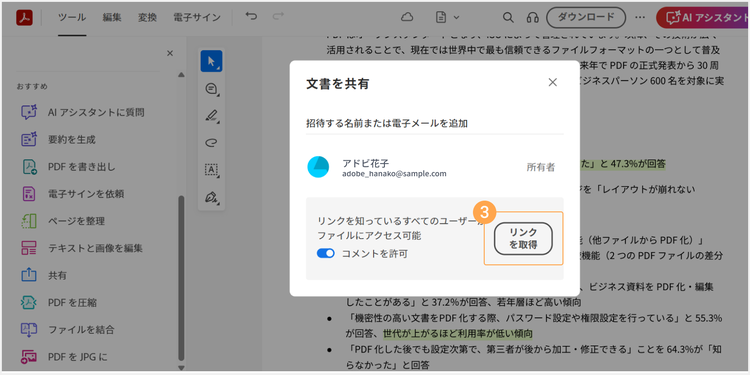The width and height of the screenshot is (750, 375).
Task: Select the comment bubble tool
Action: pyautogui.click(x=211, y=89)
